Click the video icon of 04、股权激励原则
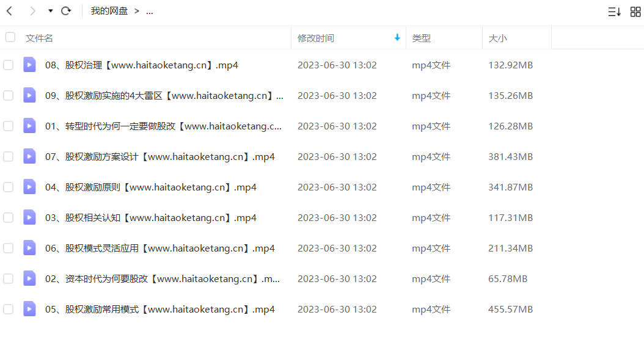The height and width of the screenshot is (348, 644). coord(29,187)
